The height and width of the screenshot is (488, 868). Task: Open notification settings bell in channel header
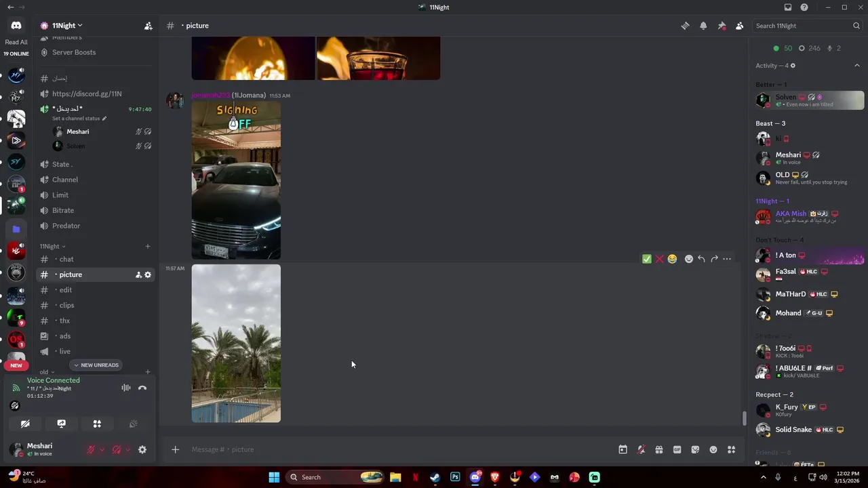pyautogui.click(x=703, y=26)
